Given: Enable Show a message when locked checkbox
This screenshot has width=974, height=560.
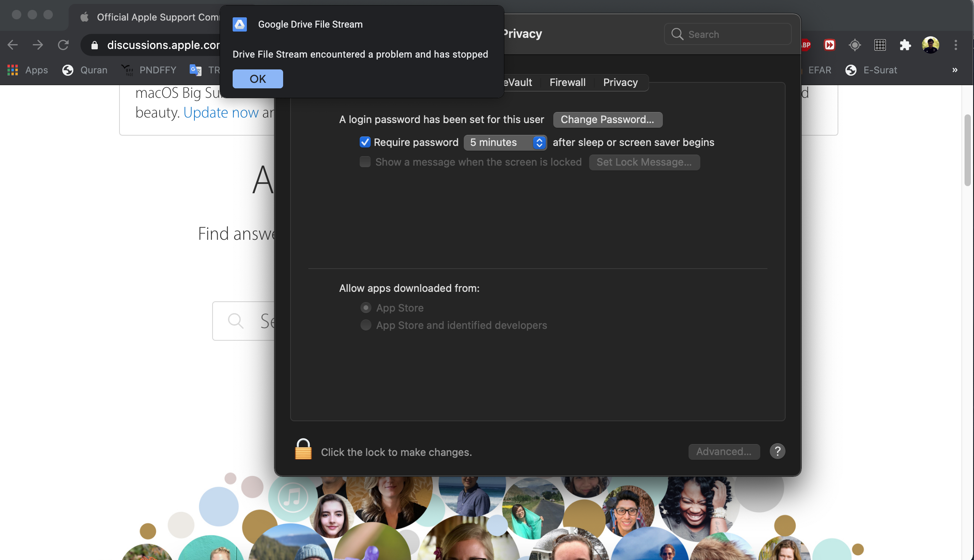Looking at the screenshot, I should pos(365,162).
